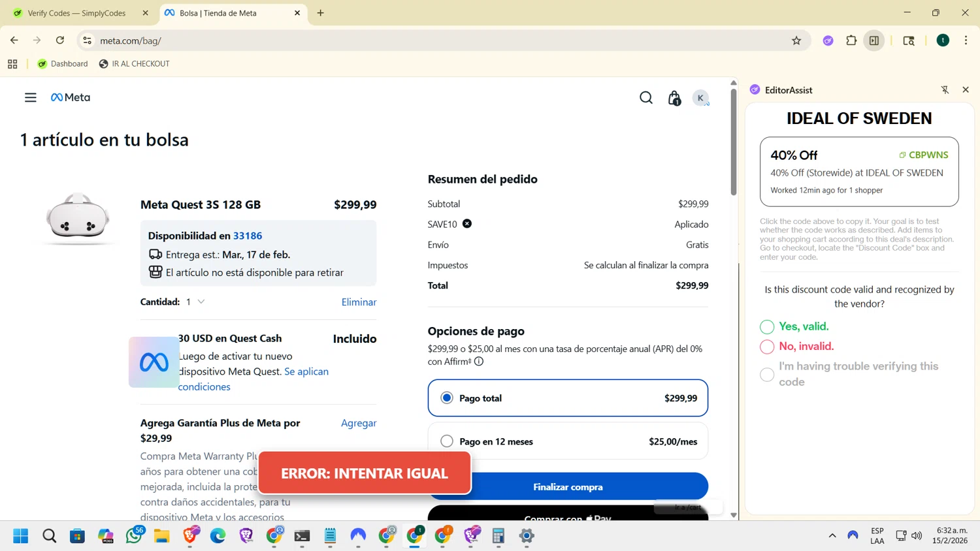
Task: Select "I'm having trouble verifying this code"
Action: pos(767,374)
